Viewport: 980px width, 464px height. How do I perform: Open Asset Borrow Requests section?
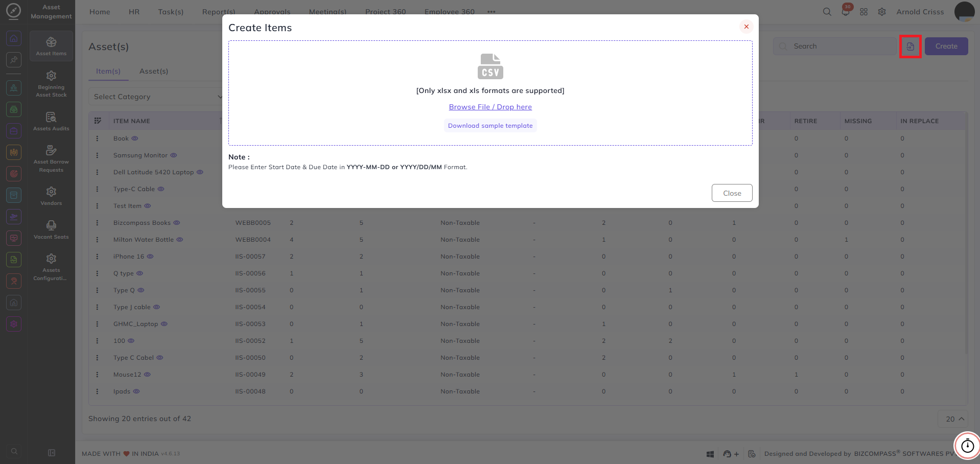coord(51,158)
